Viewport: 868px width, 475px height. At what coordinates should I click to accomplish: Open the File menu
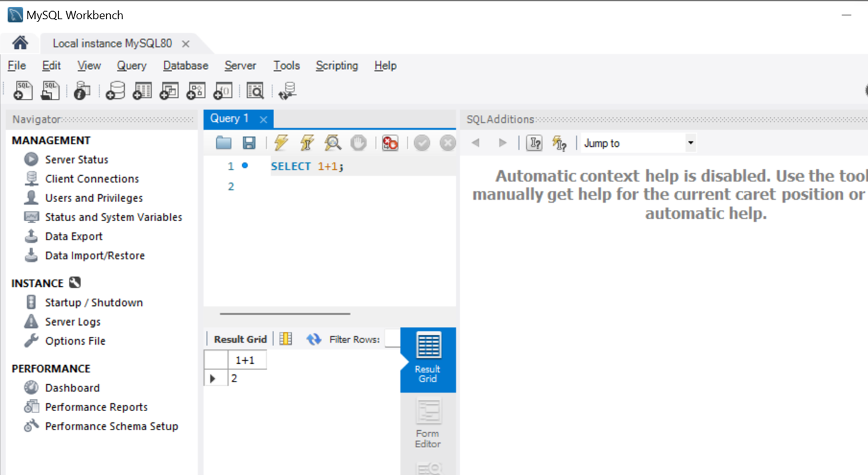click(17, 66)
